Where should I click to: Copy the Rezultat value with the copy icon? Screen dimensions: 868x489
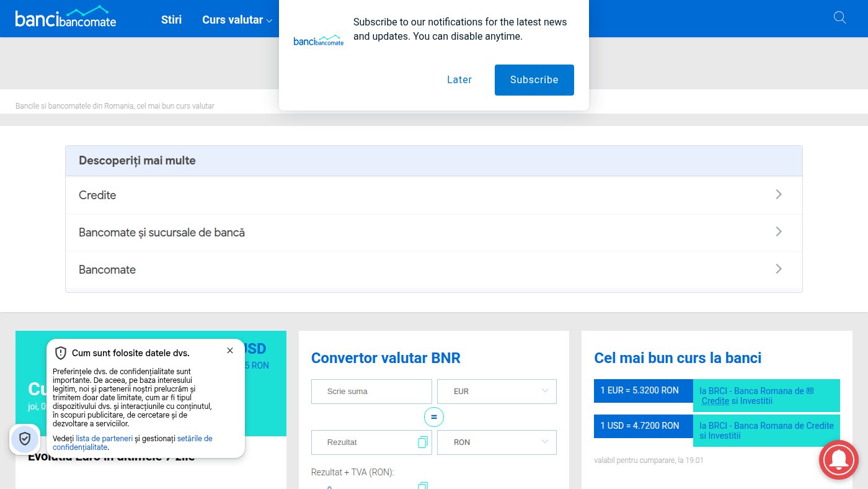point(423,442)
